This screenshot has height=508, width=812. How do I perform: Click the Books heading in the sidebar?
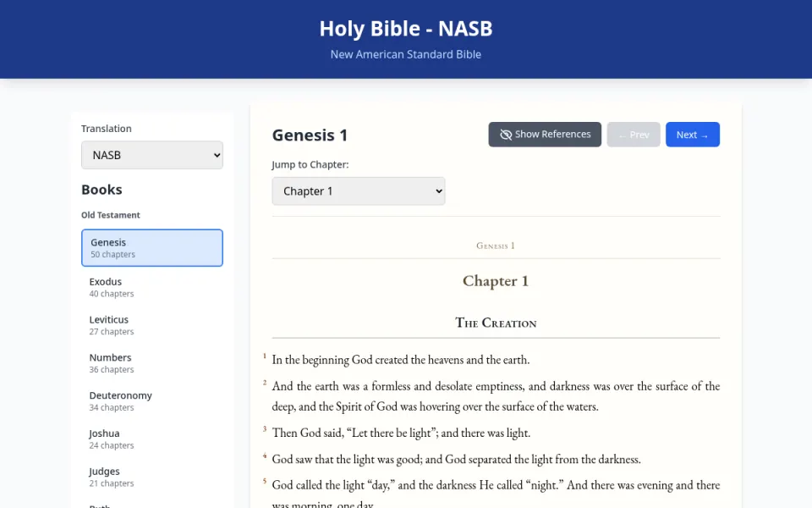coord(101,190)
